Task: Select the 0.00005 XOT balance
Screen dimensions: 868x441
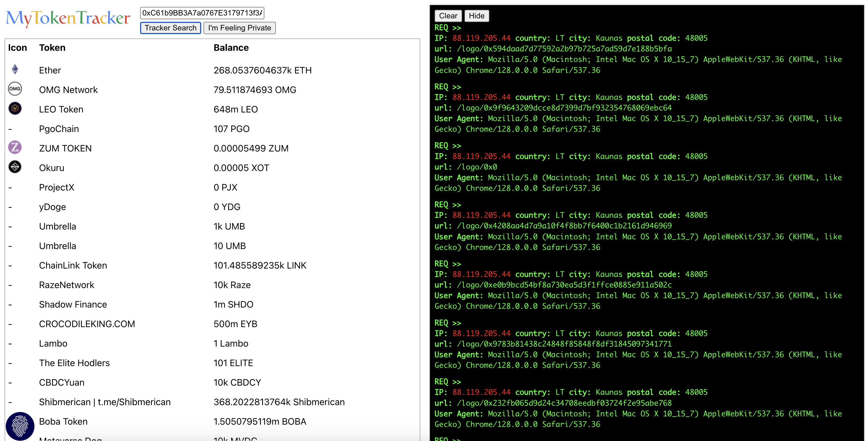Action: 241,168
